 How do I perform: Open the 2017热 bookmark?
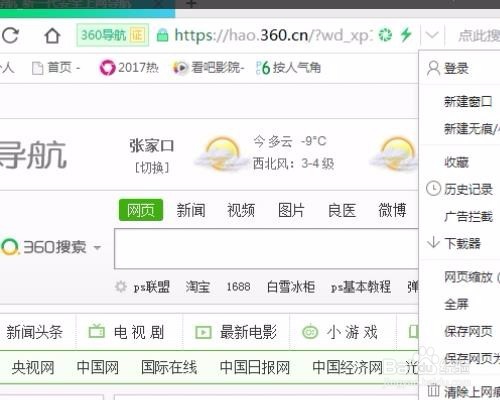click(x=129, y=68)
